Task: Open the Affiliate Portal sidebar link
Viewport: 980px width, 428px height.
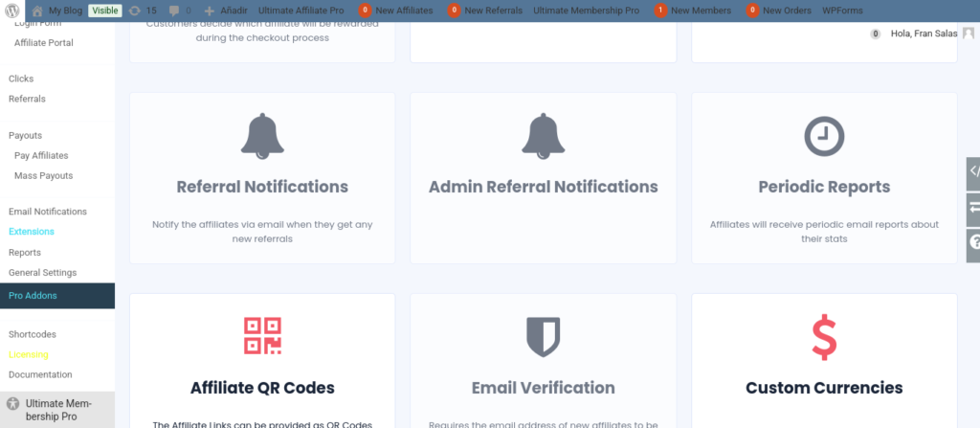Action: click(x=44, y=43)
